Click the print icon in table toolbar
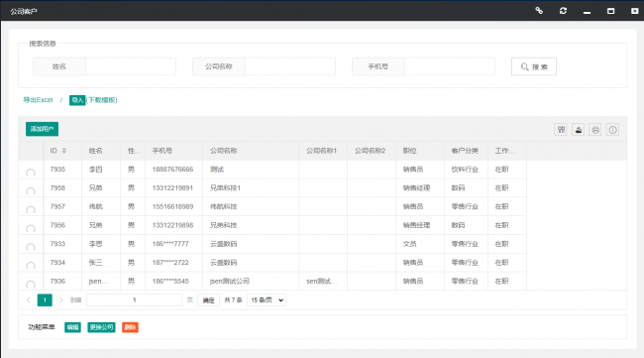The width and height of the screenshot is (644, 358). [x=595, y=130]
